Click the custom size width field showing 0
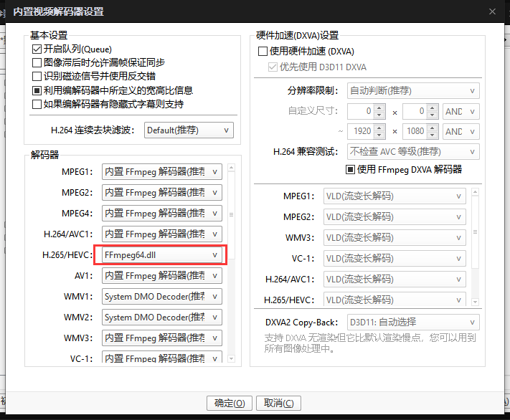Screen dimensions: 510x420 (360, 112)
